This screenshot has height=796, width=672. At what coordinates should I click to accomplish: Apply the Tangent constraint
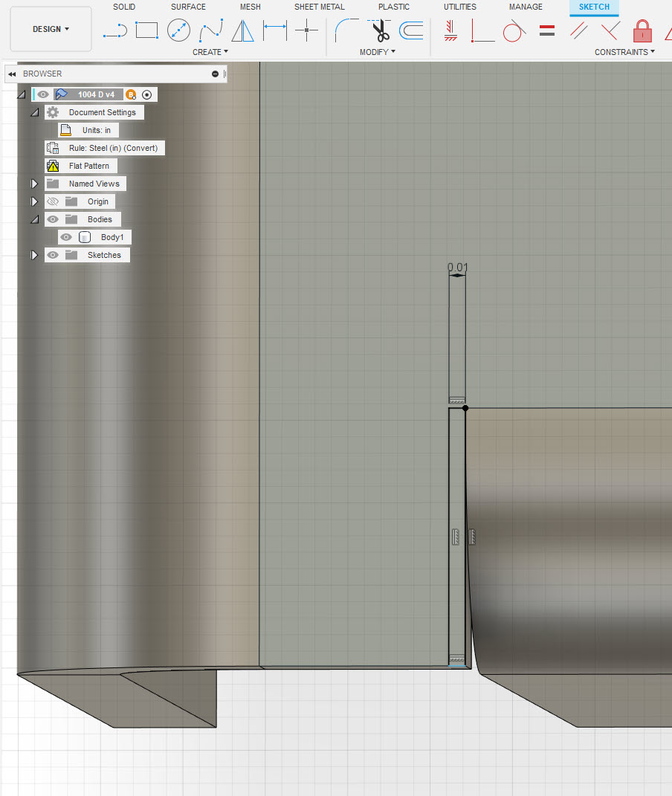(x=514, y=30)
